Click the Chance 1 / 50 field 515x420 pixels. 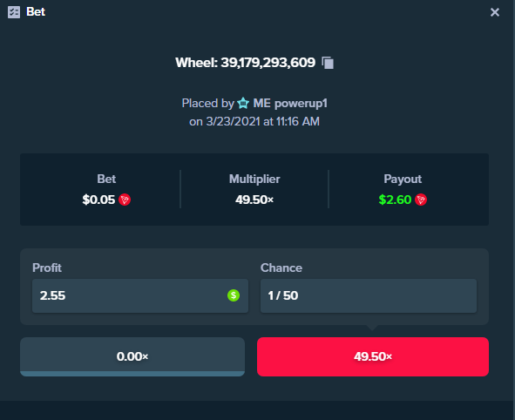369,295
